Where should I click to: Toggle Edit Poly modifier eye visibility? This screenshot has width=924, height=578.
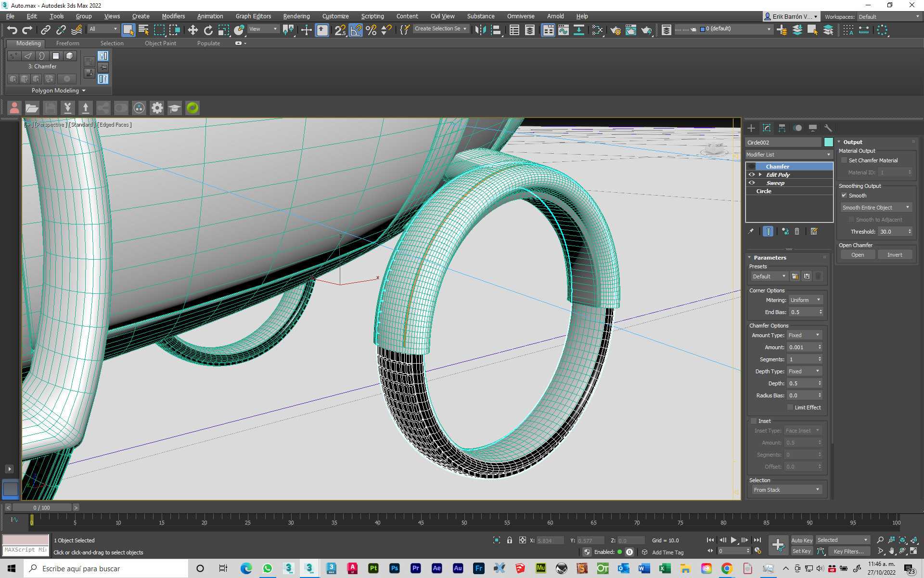(x=751, y=175)
